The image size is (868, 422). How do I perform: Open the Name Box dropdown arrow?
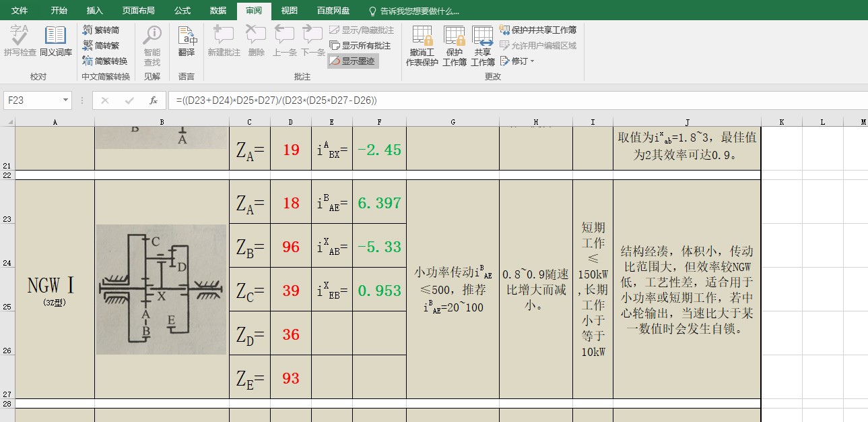[65, 100]
